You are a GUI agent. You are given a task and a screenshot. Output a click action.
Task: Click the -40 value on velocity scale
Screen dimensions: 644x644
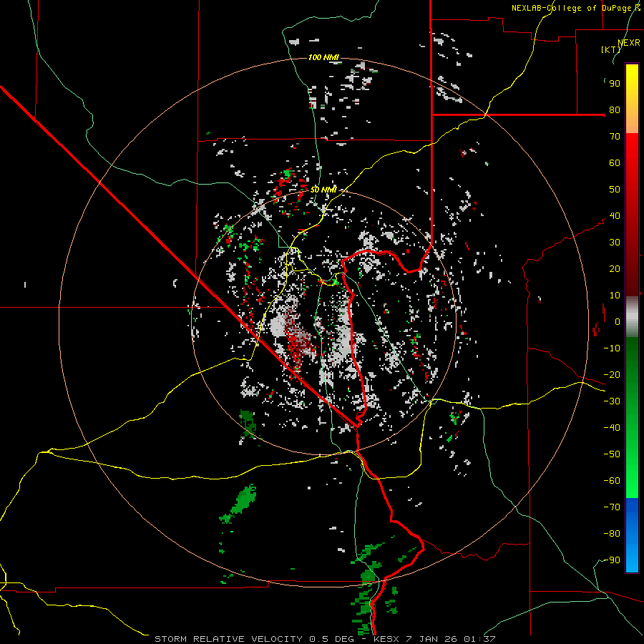coord(612,428)
